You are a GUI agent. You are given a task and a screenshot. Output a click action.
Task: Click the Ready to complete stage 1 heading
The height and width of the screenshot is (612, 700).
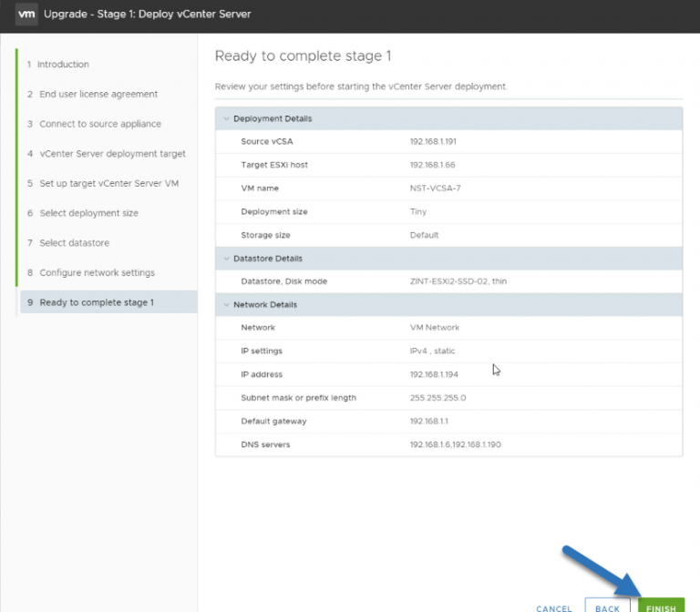(304, 56)
